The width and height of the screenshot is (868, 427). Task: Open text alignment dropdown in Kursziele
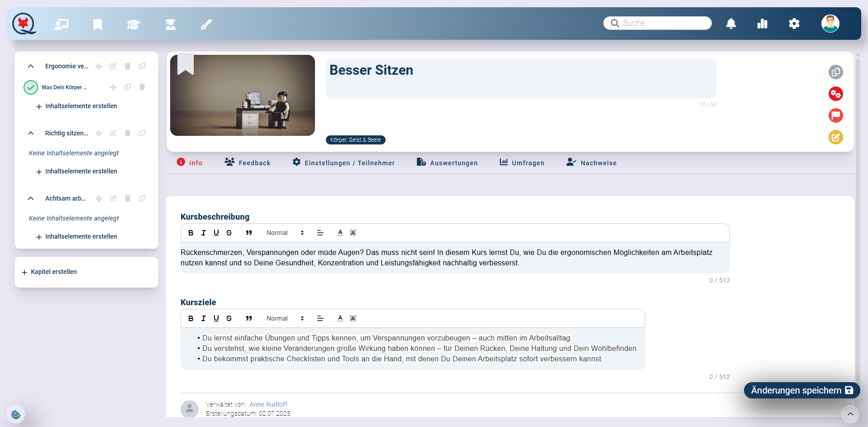pyautogui.click(x=320, y=318)
